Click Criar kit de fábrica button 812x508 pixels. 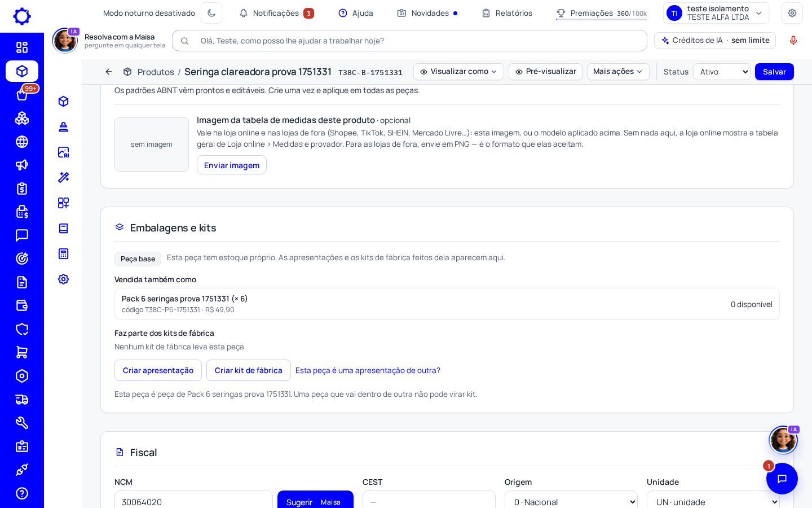249,370
